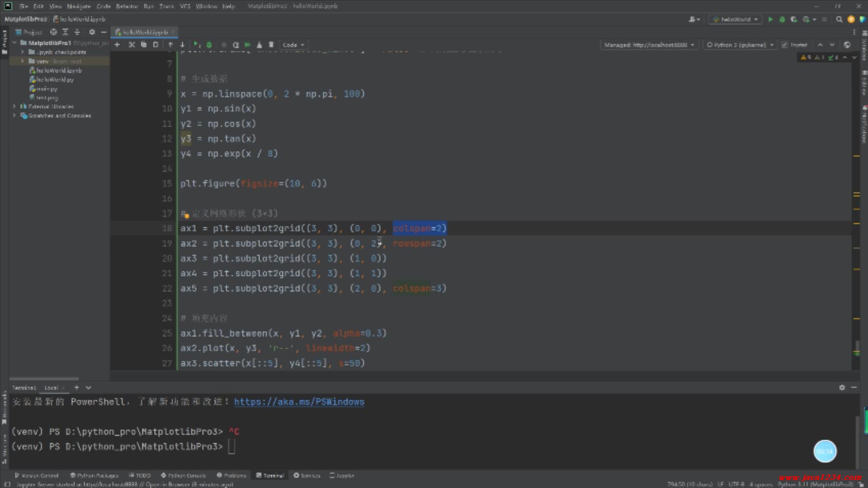Add a new cell below
Screen dimensions: 868x488
(x=117, y=45)
